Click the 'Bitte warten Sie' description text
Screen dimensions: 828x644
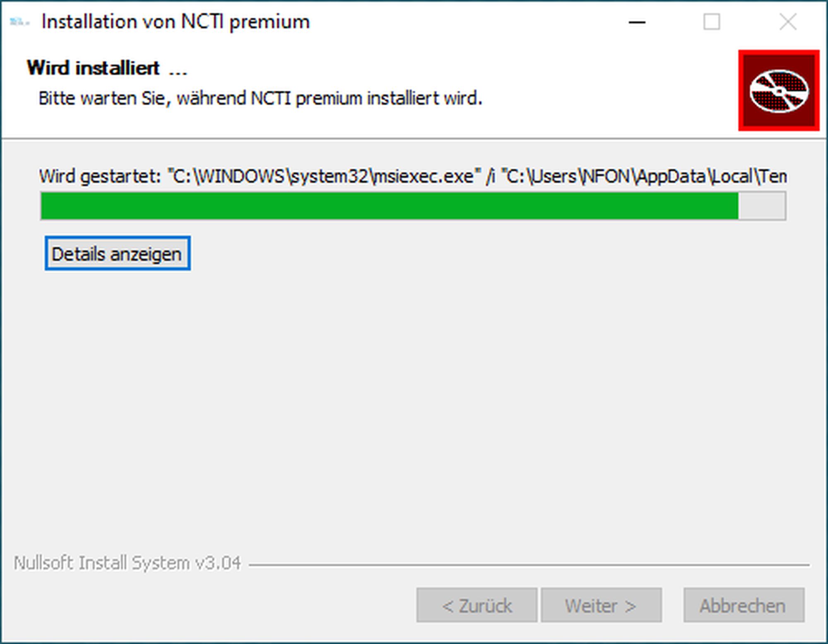(x=260, y=99)
